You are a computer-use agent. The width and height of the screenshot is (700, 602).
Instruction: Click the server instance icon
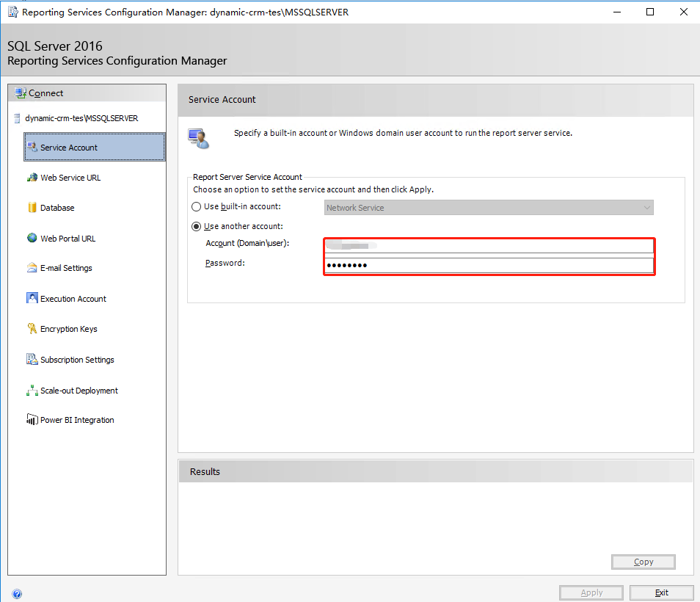[x=18, y=118]
